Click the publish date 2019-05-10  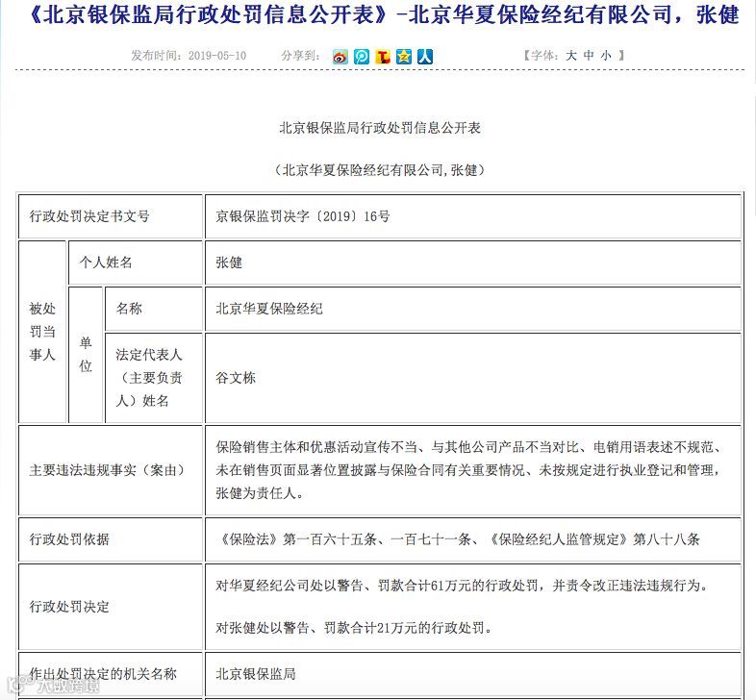point(217,56)
